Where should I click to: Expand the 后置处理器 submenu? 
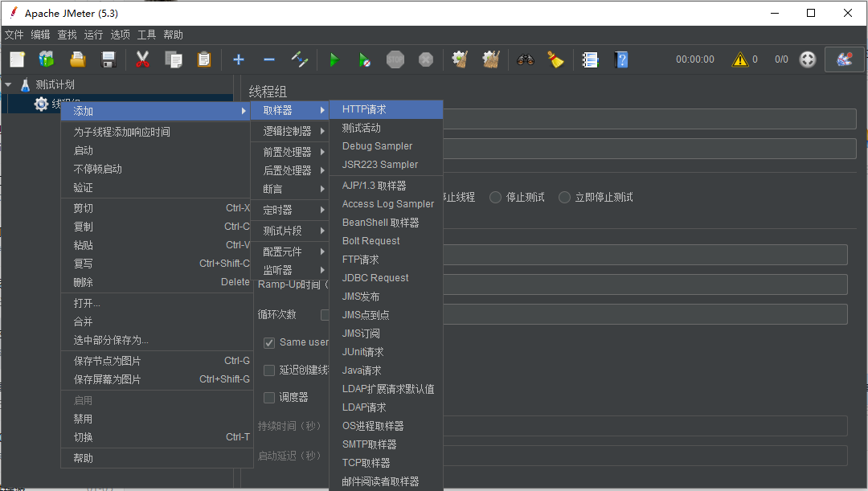289,170
